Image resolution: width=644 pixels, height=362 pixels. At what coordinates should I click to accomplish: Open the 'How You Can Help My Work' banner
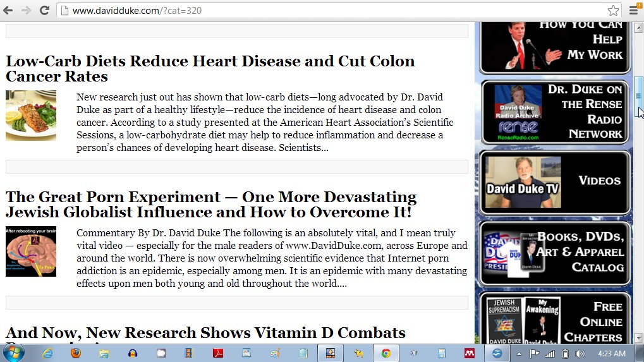(x=555, y=47)
